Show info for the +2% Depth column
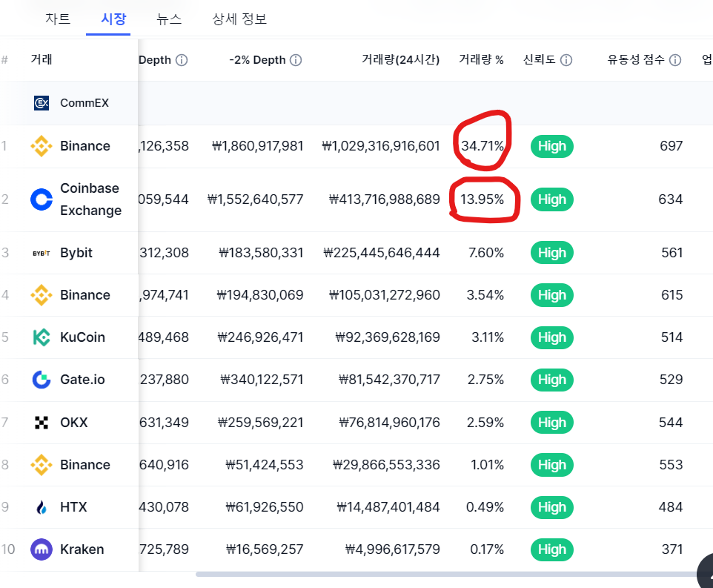 point(182,60)
